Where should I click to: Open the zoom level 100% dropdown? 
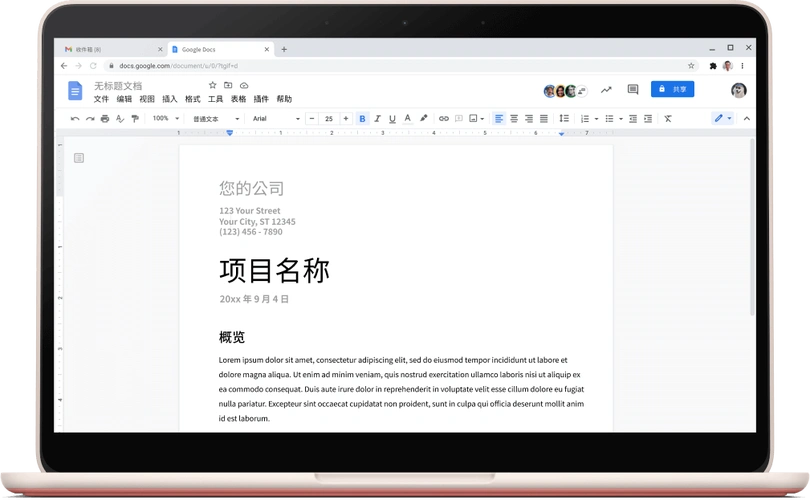click(x=166, y=118)
